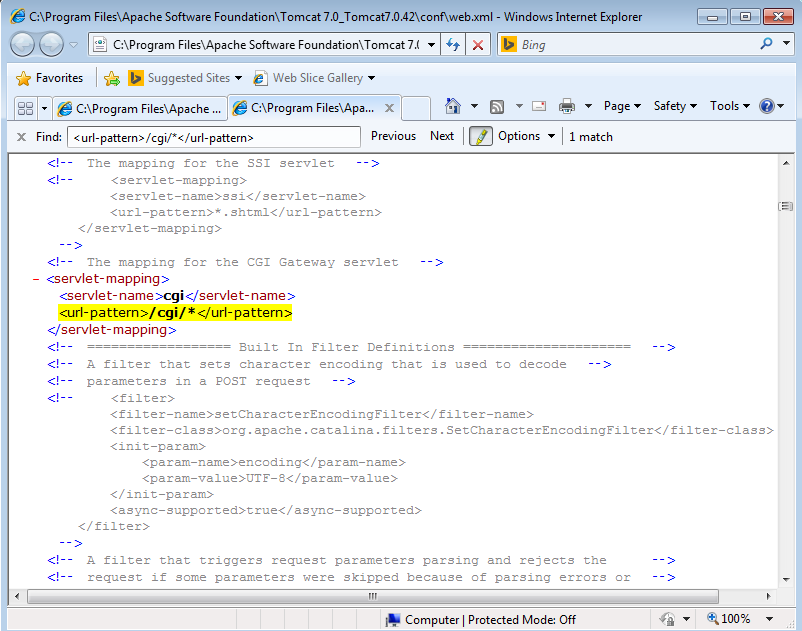Click Computer Protected Mode status zone
Screen dimensions: 802x631
pyautogui.click(x=481, y=620)
